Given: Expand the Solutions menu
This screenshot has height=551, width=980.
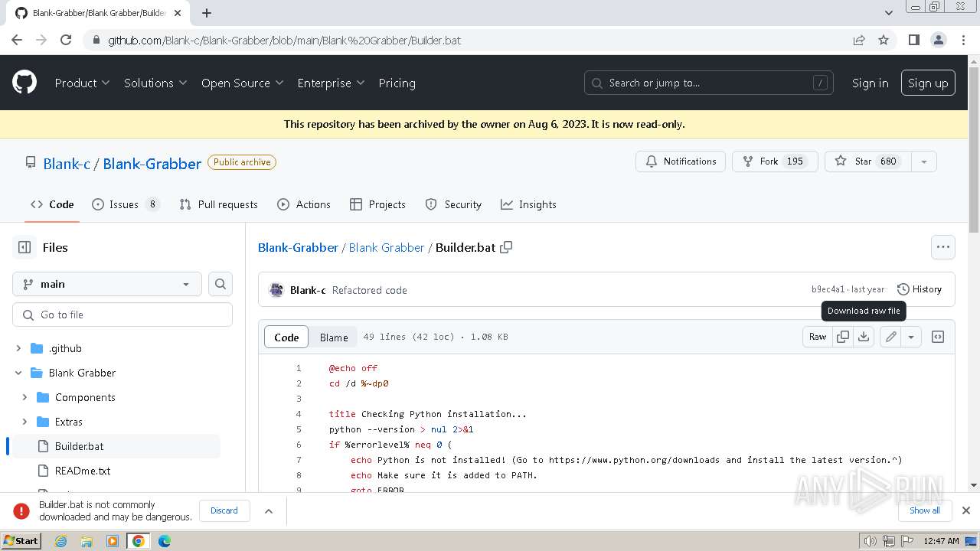Looking at the screenshot, I should [x=155, y=83].
